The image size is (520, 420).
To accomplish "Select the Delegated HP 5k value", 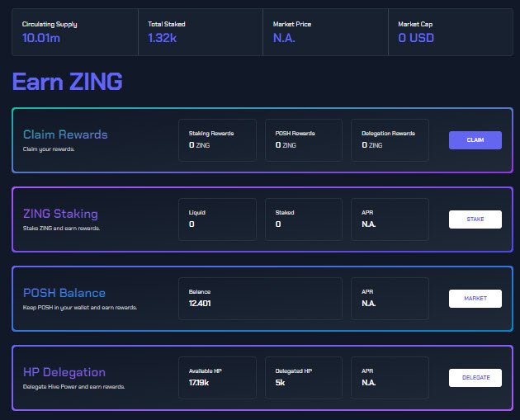I will pyautogui.click(x=281, y=383).
